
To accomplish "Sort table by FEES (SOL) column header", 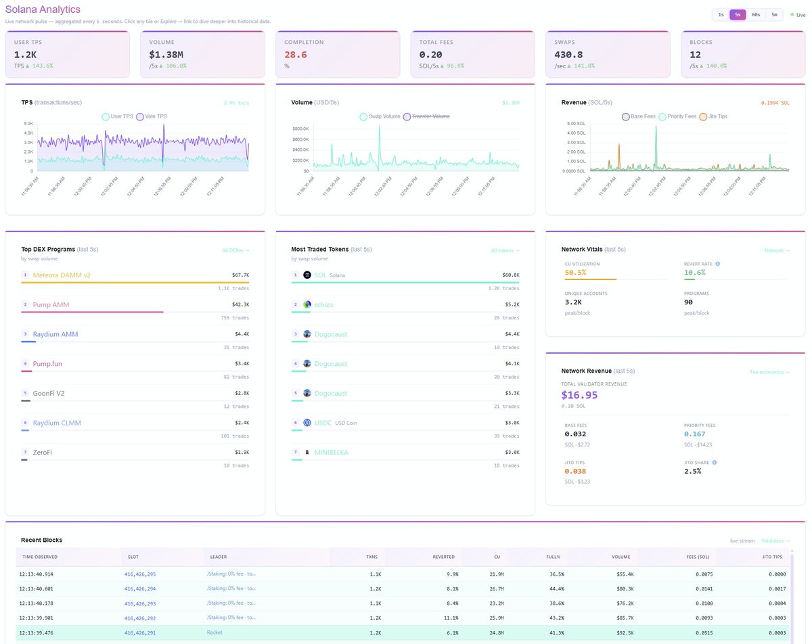I will (696, 557).
